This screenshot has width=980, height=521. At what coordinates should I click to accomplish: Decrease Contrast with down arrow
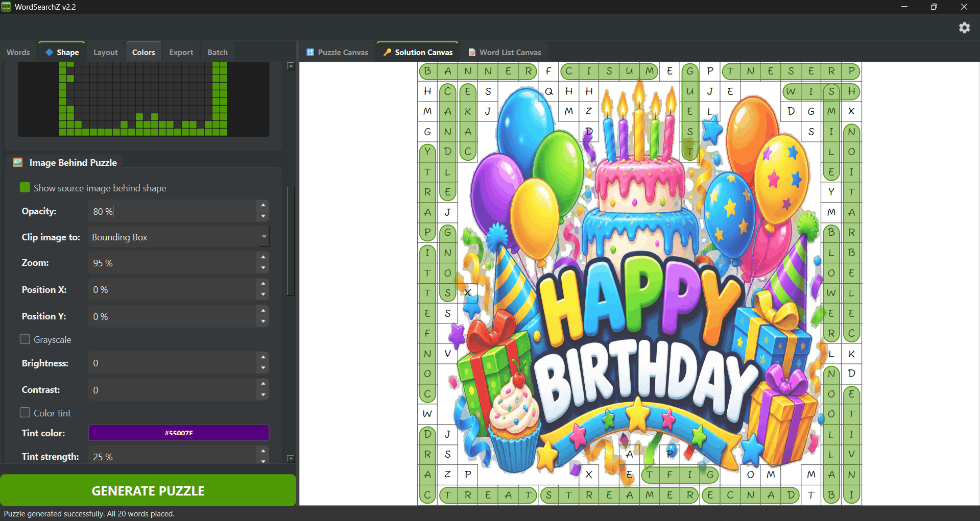pos(263,394)
